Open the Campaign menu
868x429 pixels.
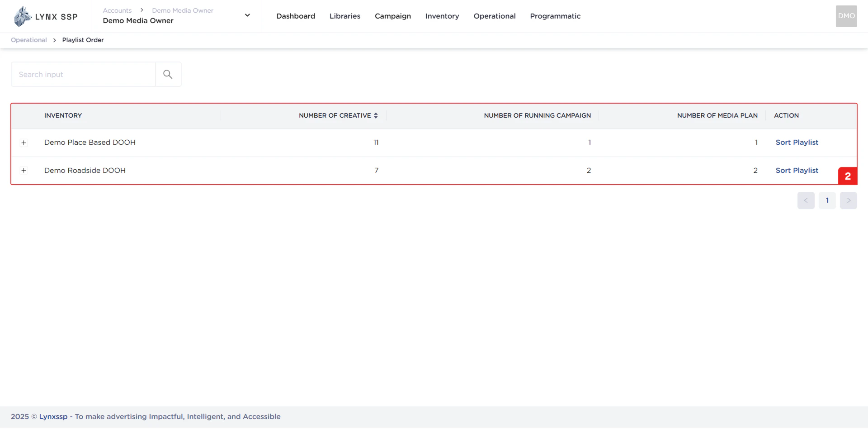(393, 16)
